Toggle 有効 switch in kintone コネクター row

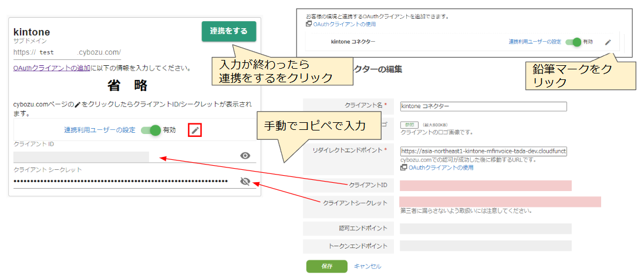click(x=573, y=42)
